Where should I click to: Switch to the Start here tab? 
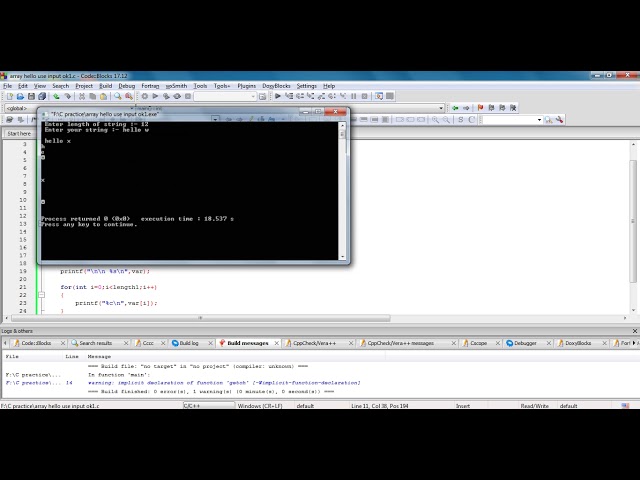pyautogui.click(x=19, y=133)
